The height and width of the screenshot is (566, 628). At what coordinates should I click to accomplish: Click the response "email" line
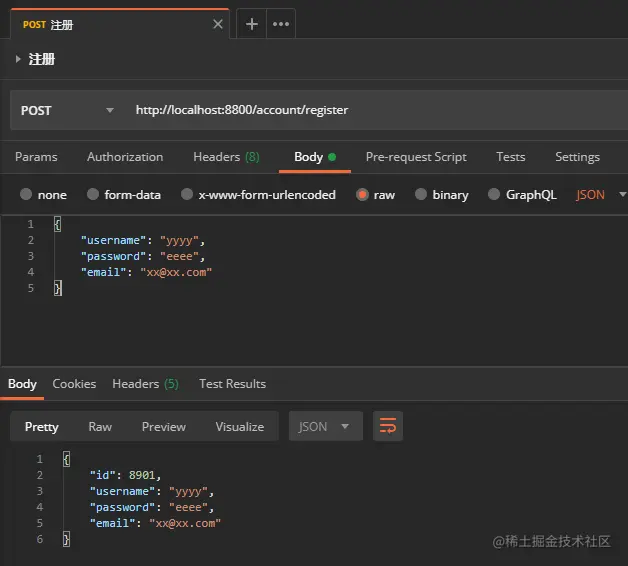155,523
